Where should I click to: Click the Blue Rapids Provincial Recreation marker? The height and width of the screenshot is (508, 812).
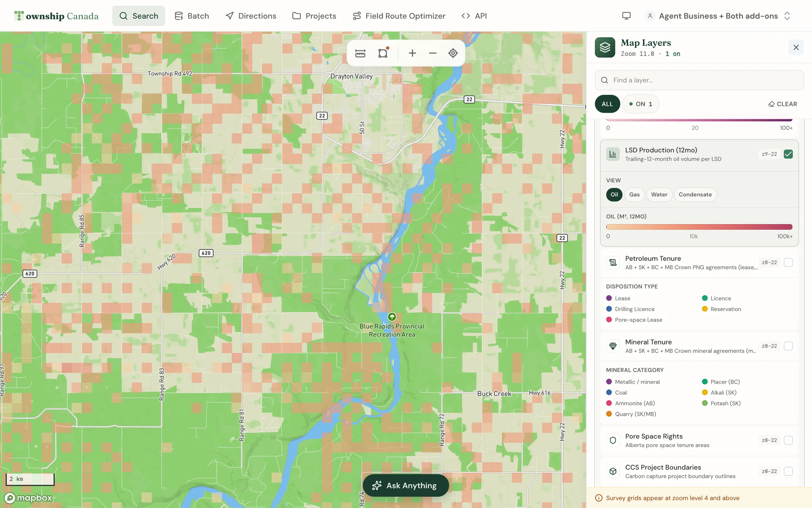pyautogui.click(x=392, y=317)
